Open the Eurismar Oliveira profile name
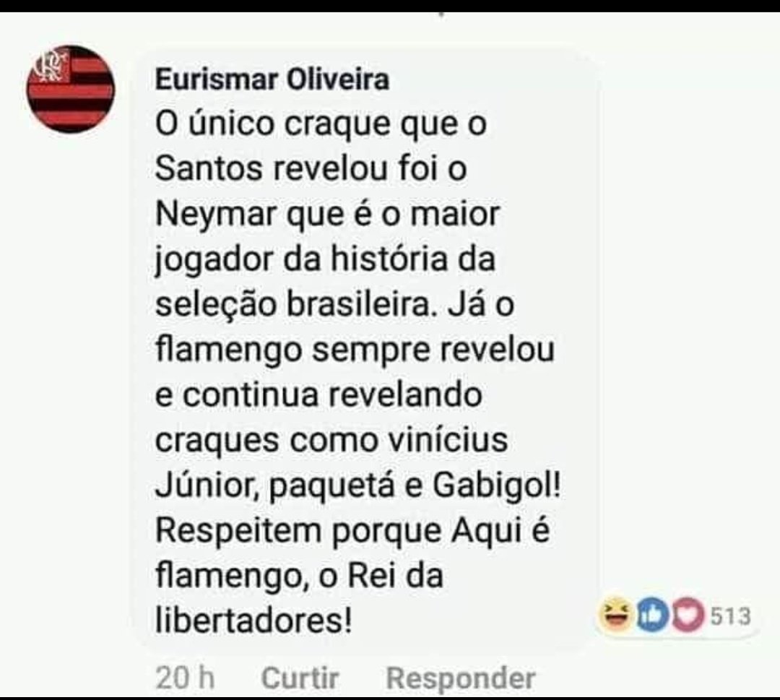The image size is (780, 700). [x=272, y=79]
